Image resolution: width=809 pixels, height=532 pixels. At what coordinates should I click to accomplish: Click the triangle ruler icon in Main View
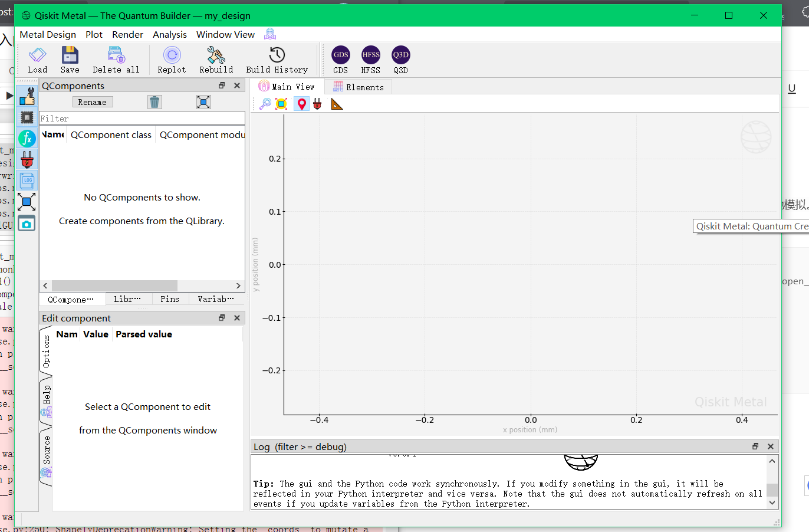pyautogui.click(x=337, y=104)
